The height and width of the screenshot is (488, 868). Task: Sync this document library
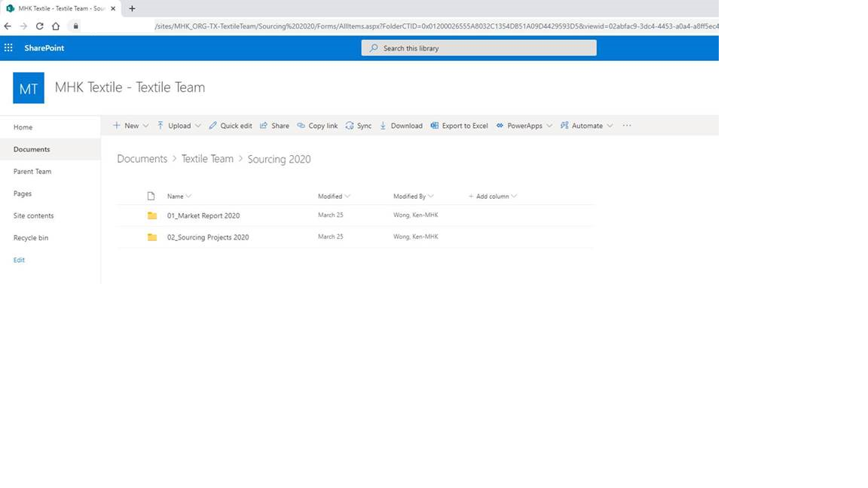pyautogui.click(x=359, y=126)
